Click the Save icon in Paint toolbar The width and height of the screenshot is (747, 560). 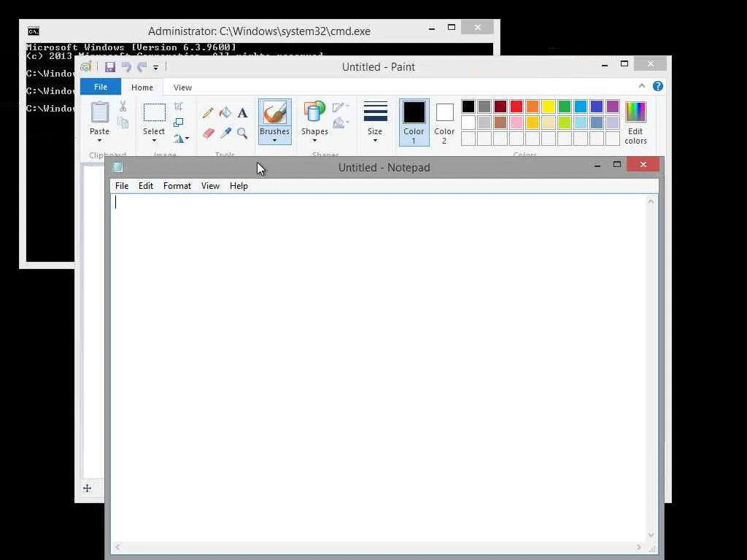[110, 67]
